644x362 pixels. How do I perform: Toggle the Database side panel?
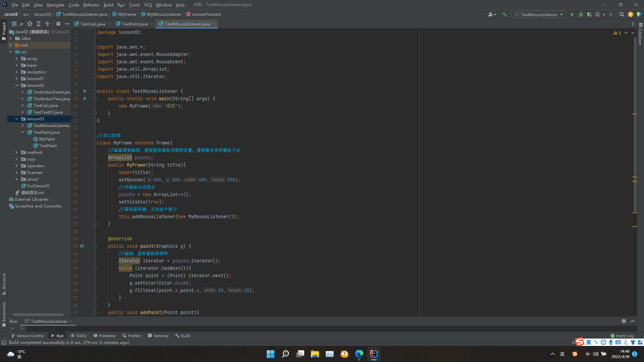(640, 35)
